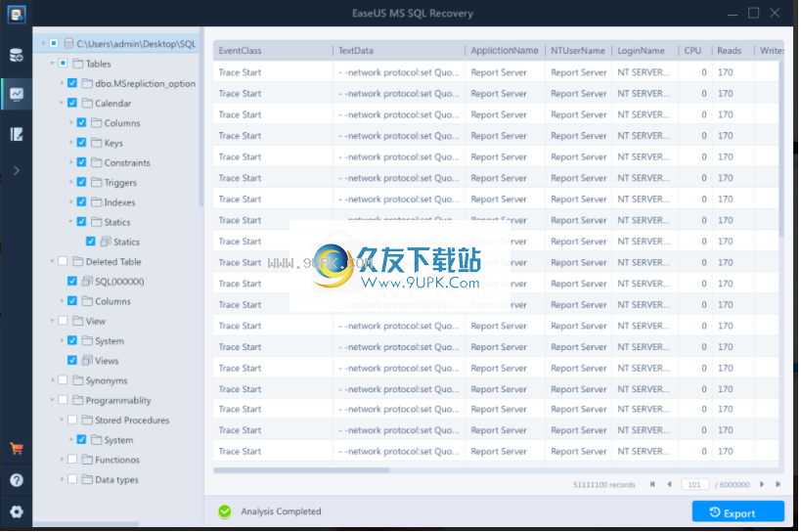The width and height of the screenshot is (801, 532).
Task: Click the table's vertical scrollbar thumb
Action: [781, 148]
